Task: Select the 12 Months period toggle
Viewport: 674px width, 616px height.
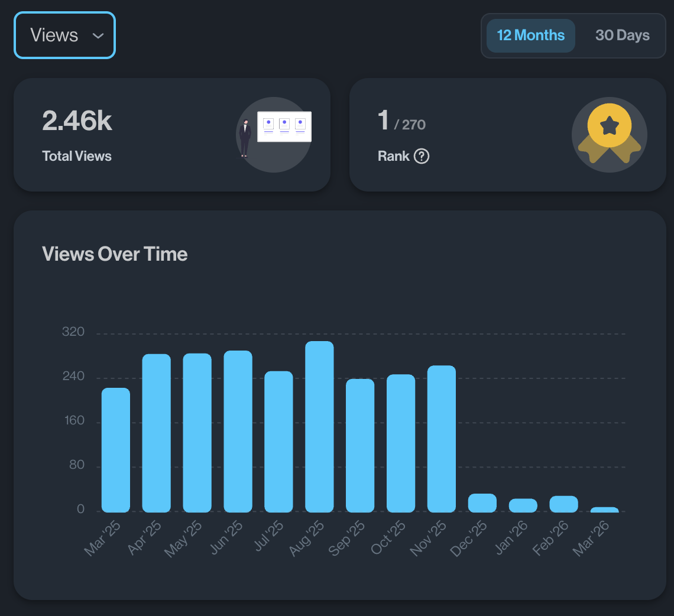Action: pyautogui.click(x=530, y=35)
